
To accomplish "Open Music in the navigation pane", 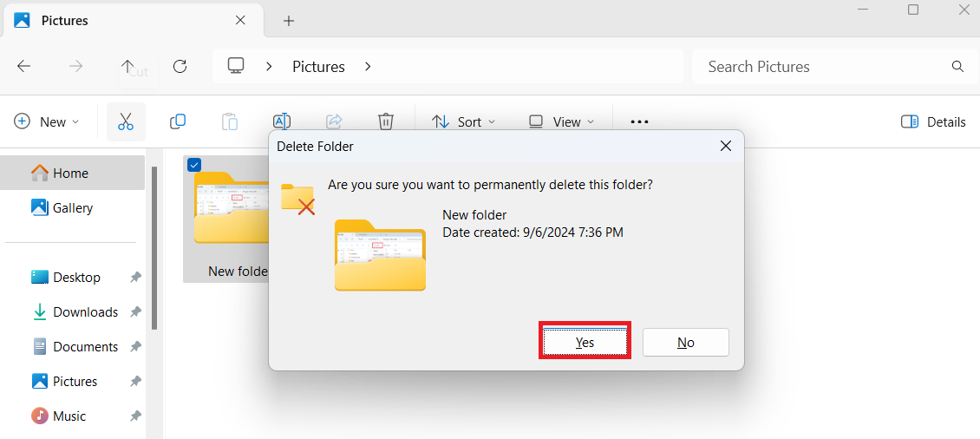I will (x=73, y=416).
